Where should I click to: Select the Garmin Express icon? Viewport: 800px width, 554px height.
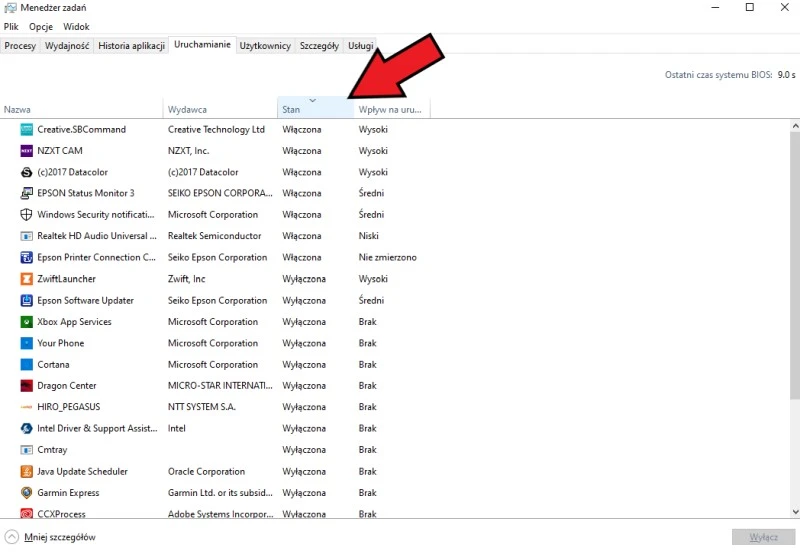pyautogui.click(x=27, y=493)
